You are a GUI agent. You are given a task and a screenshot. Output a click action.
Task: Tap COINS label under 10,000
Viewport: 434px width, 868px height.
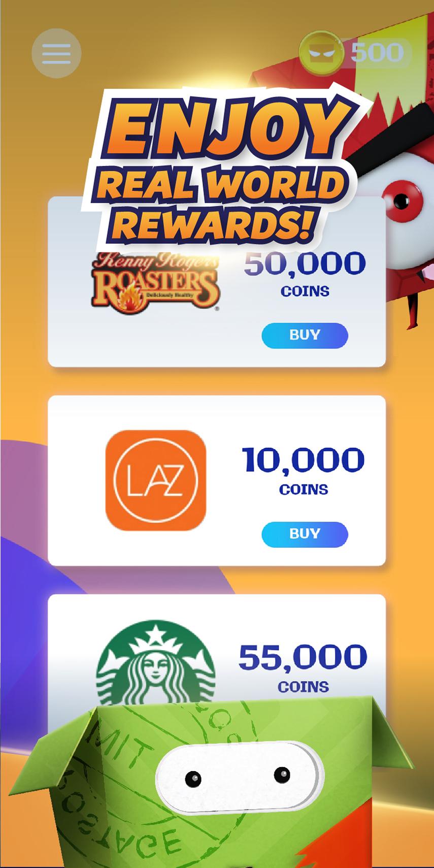point(304,490)
